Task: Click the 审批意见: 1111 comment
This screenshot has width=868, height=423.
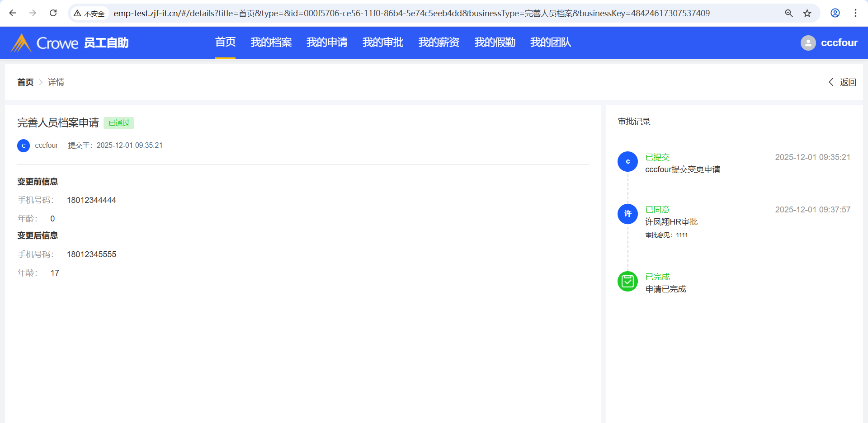Action: 666,235
